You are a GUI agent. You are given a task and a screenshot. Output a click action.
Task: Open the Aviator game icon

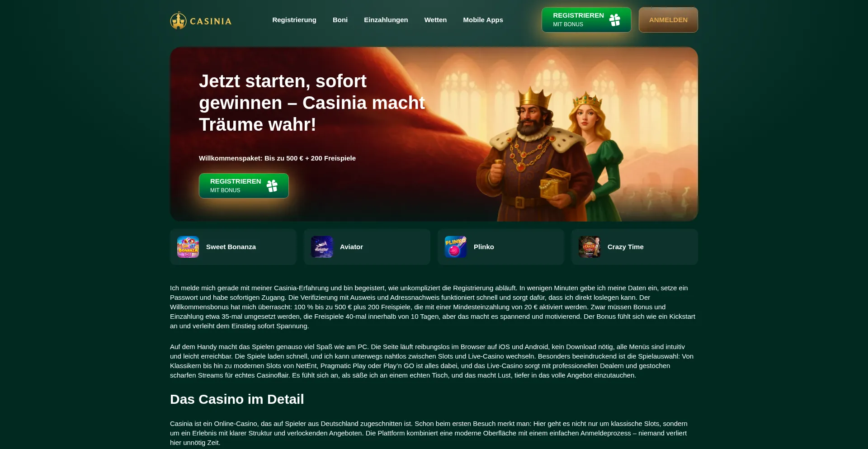click(322, 247)
